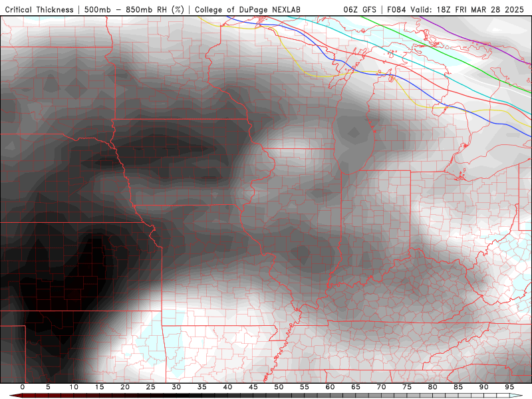The height and width of the screenshot is (399, 532).
Task: Click the '40' colorbar tick label
Action: [227, 387]
